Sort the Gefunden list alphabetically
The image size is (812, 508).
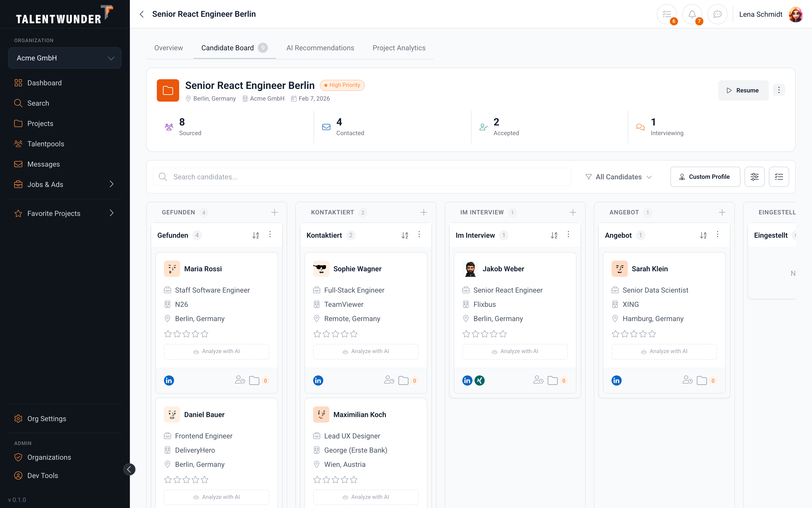[x=256, y=235]
